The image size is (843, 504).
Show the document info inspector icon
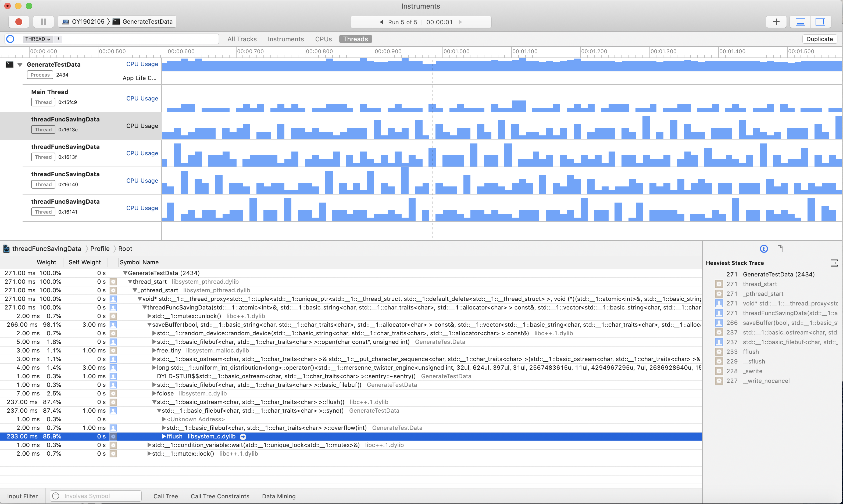click(x=780, y=249)
